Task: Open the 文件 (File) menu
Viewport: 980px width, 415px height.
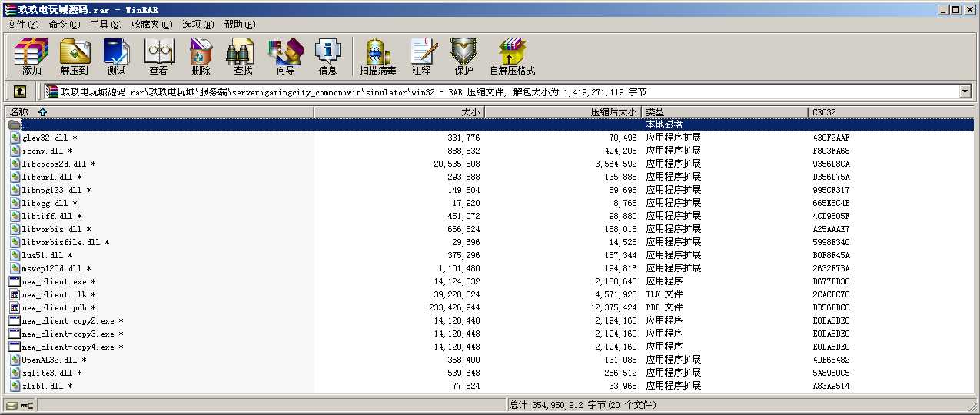Action: pyautogui.click(x=23, y=25)
